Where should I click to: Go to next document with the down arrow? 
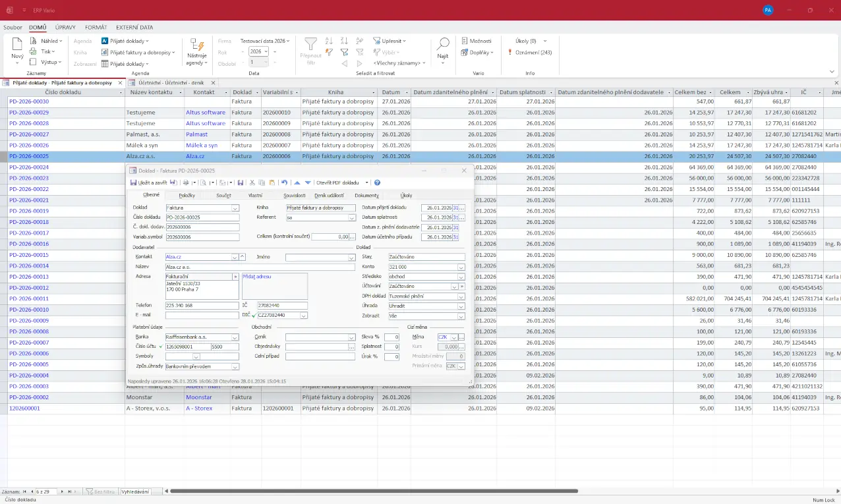pyautogui.click(x=308, y=182)
